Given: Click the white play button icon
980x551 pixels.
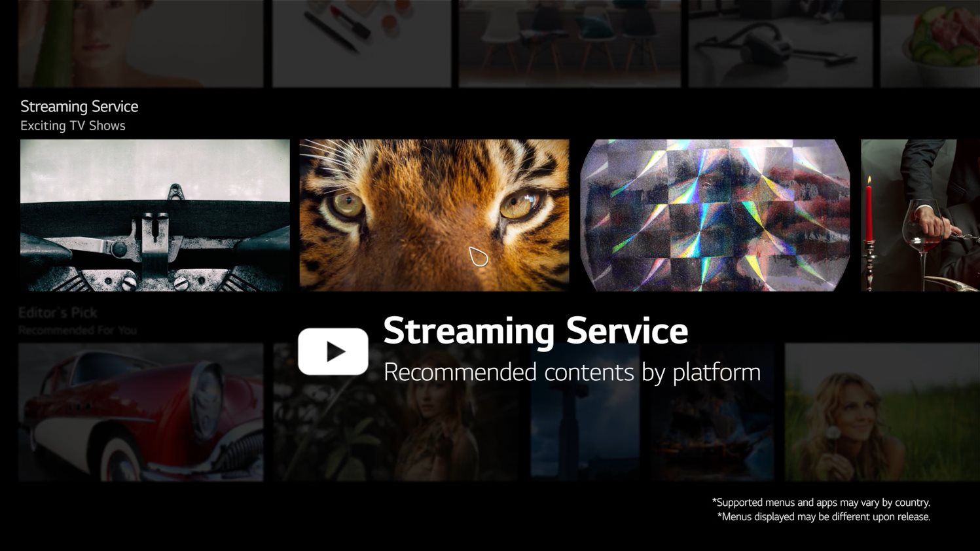Looking at the screenshot, I should tap(333, 351).
